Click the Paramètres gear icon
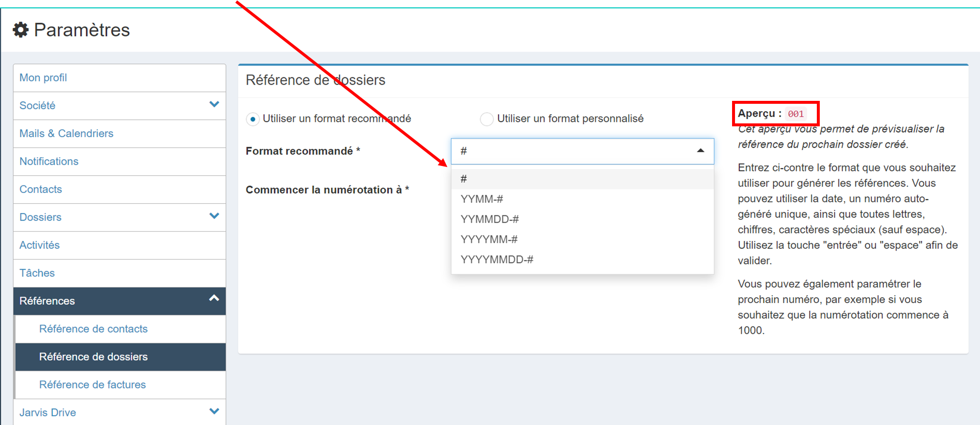The width and height of the screenshot is (980, 425). [21, 30]
